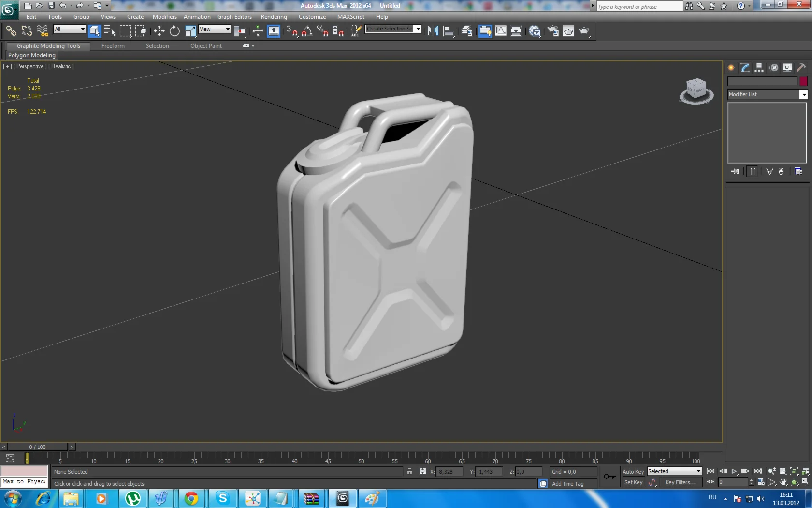Screen dimensions: 812x508
Task: Click the Mirror tool icon
Action: [x=433, y=31]
